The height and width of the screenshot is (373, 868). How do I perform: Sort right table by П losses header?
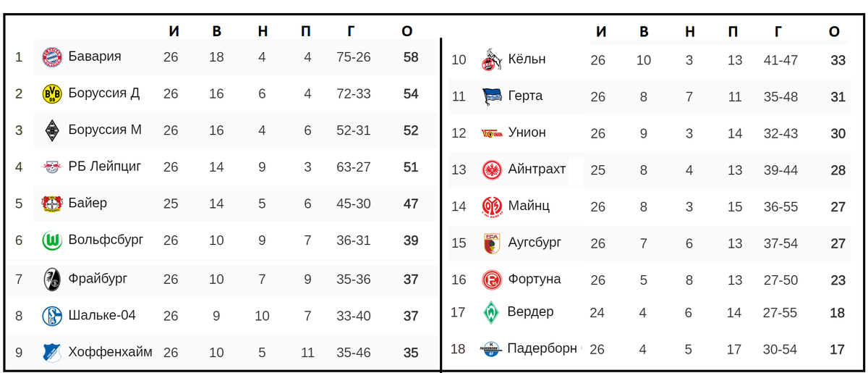734,31
